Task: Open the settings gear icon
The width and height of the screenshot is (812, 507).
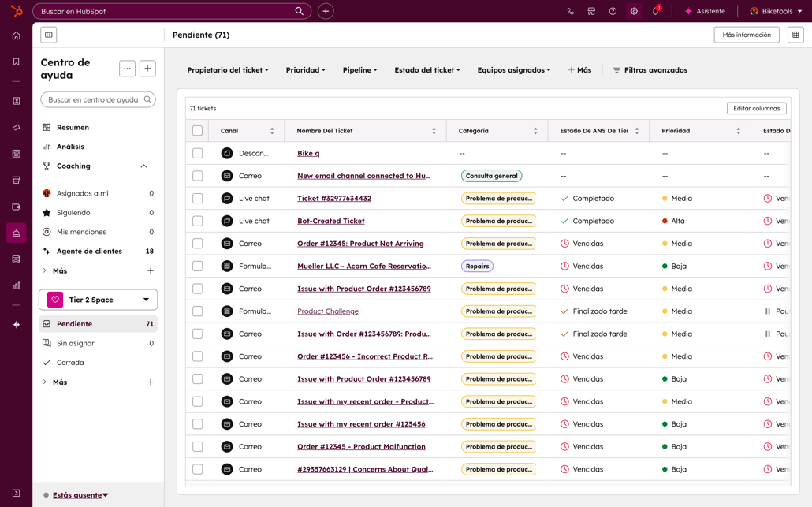Action: (x=634, y=12)
